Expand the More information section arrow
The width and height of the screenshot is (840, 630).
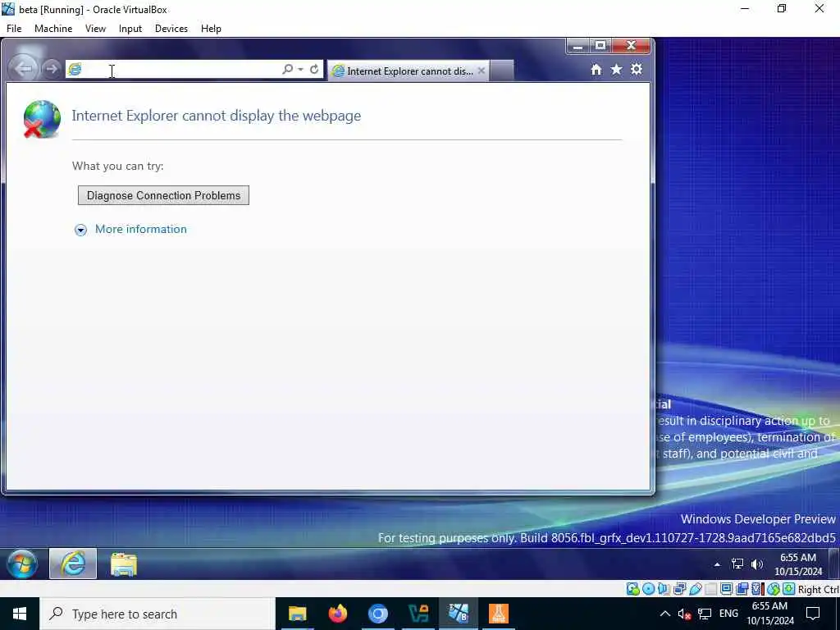pos(80,230)
